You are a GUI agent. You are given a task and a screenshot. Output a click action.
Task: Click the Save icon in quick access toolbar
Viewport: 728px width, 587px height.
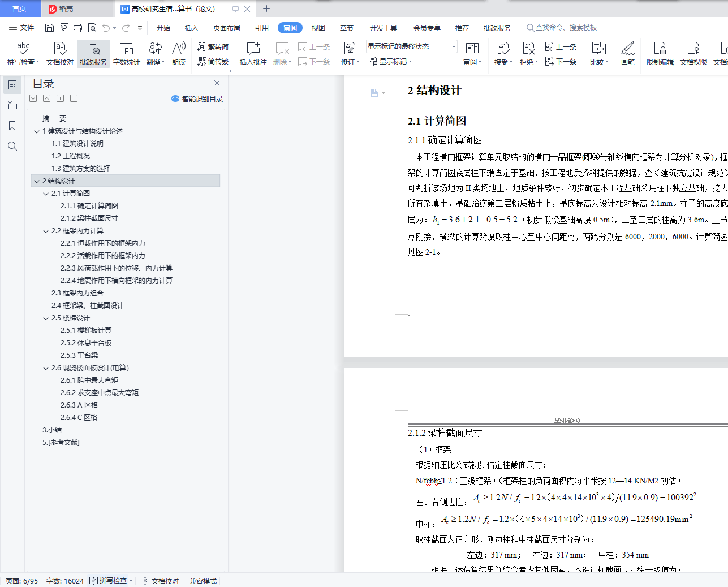(x=49, y=28)
